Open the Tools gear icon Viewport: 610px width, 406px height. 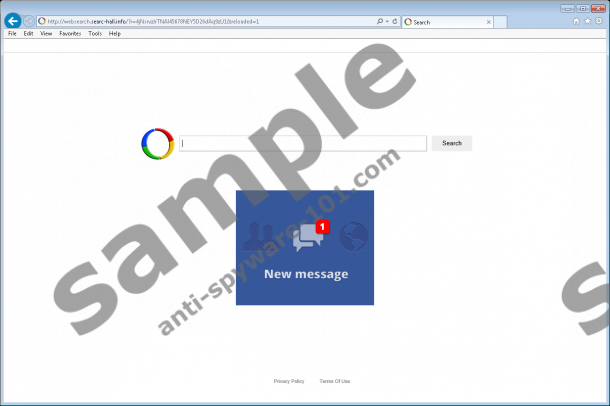pos(598,21)
